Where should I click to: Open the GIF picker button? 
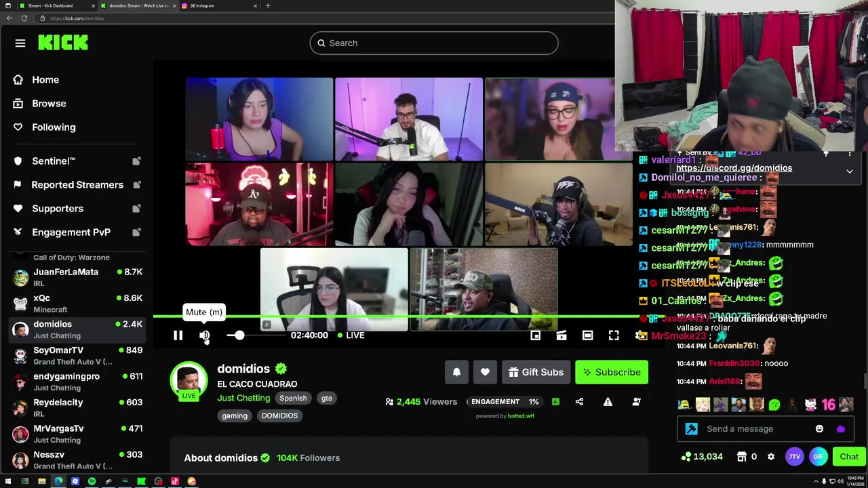pyautogui.click(x=818, y=457)
